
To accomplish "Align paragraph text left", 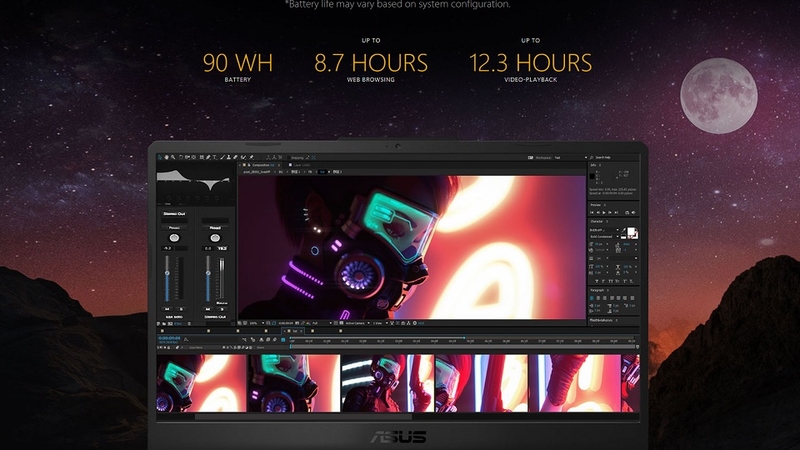I will pyautogui.click(x=591, y=299).
